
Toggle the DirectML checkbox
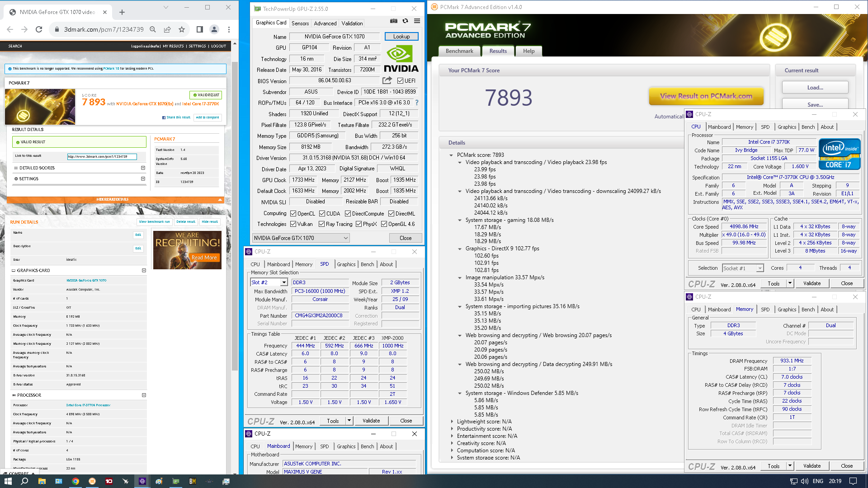tap(391, 214)
